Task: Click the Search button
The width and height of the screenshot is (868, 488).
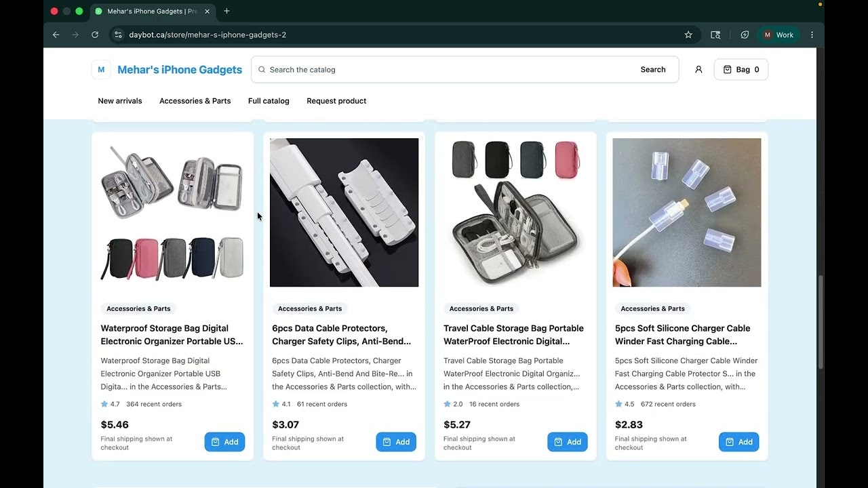Action: tap(653, 69)
